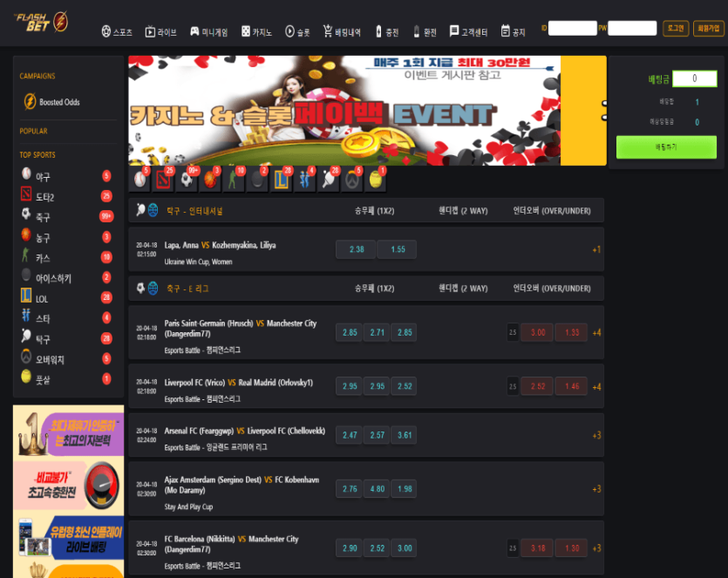Pick 2.71 draw odds PSG vs Manchester City
Viewport: 728px width, 578px height.
[x=377, y=332]
